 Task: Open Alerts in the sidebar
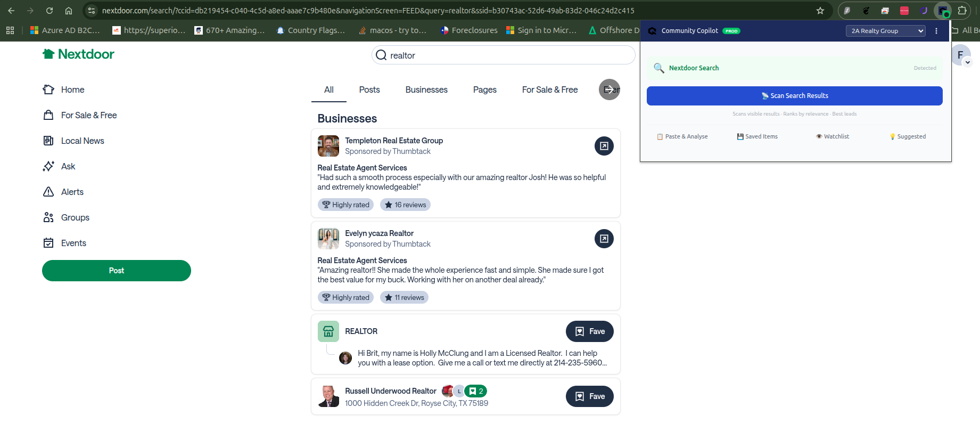[x=63, y=192]
